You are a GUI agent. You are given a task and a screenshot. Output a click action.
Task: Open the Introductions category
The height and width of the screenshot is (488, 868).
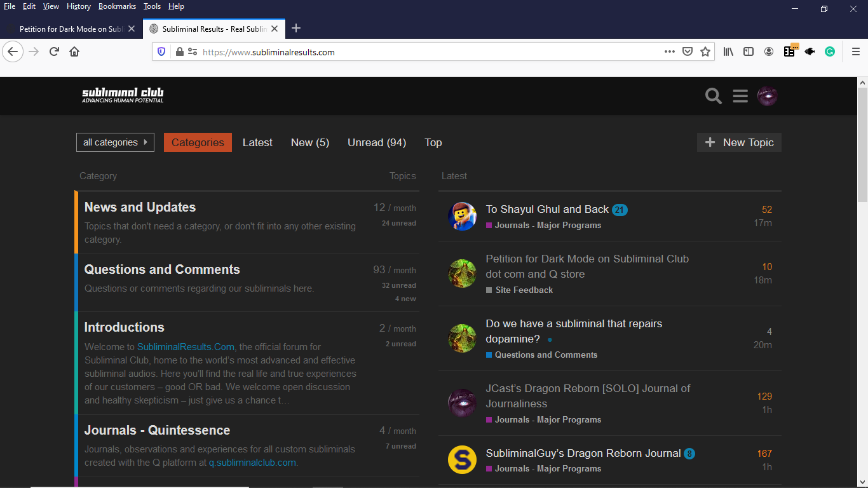pyautogui.click(x=124, y=327)
